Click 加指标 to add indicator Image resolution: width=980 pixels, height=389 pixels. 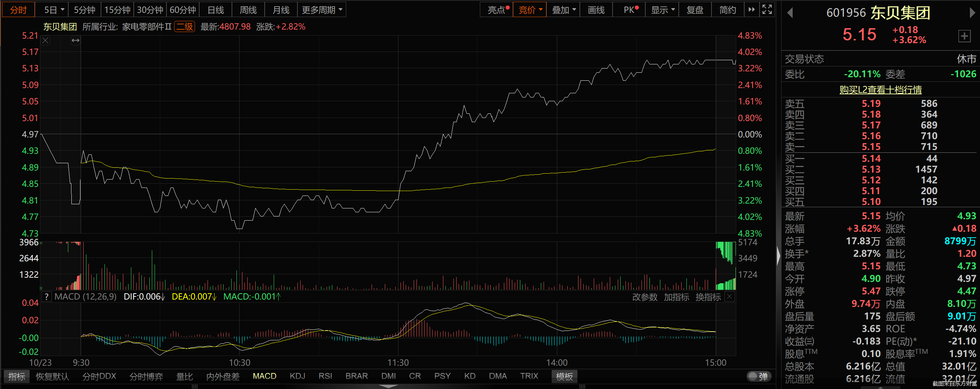pyautogui.click(x=676, y=297)
